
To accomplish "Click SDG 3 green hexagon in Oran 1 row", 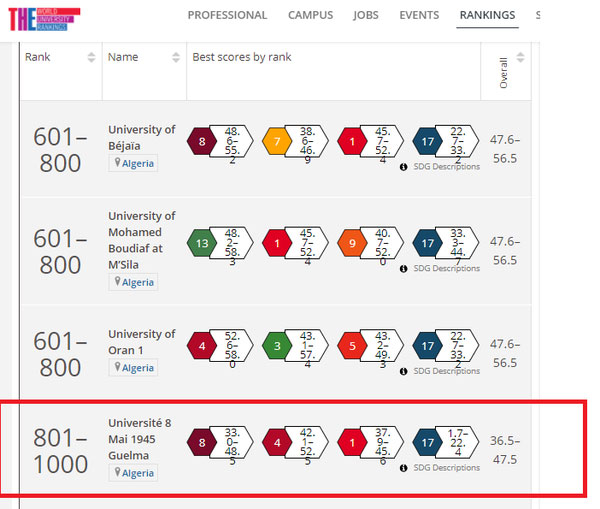I will pyautogui.click(x=277, y=346).
